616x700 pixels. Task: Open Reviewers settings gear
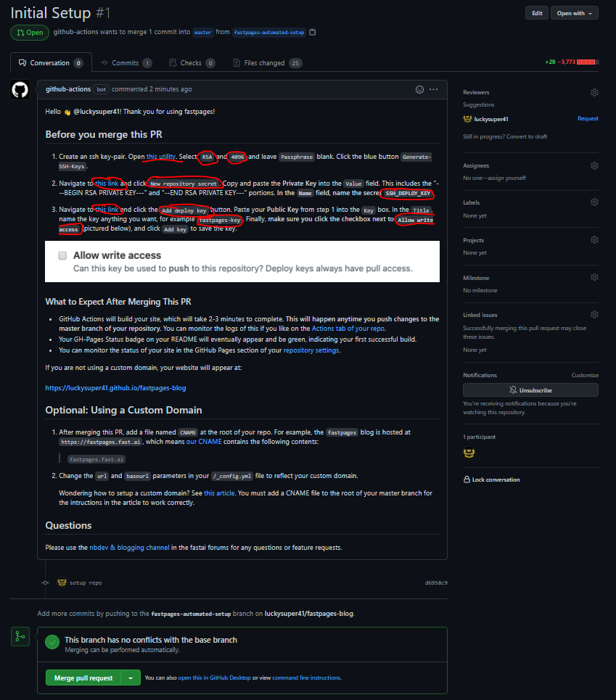(x=594, y=92)
